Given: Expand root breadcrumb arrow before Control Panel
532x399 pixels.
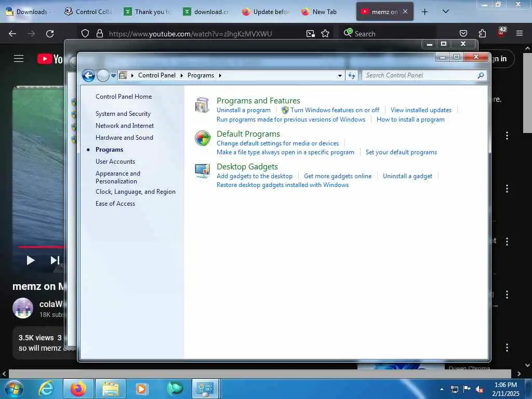Looking at the screenshot, I should click(132, 76).
